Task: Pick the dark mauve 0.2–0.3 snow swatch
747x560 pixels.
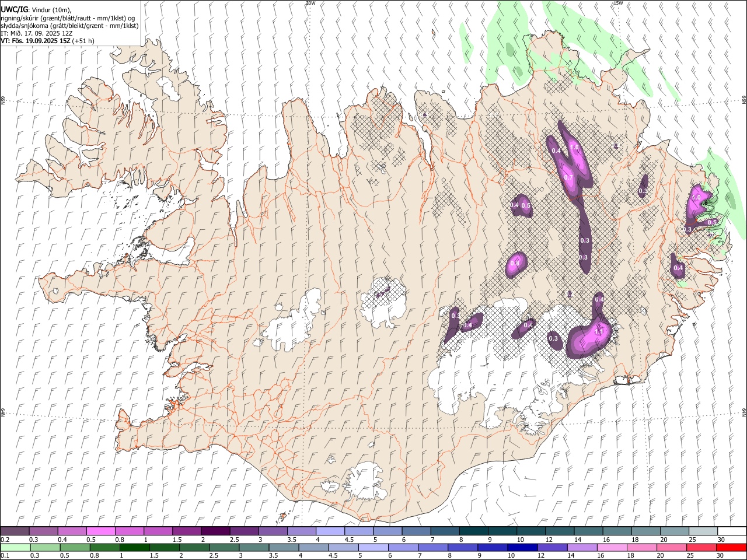Action: pyautogui.click(x=15, y=531)
